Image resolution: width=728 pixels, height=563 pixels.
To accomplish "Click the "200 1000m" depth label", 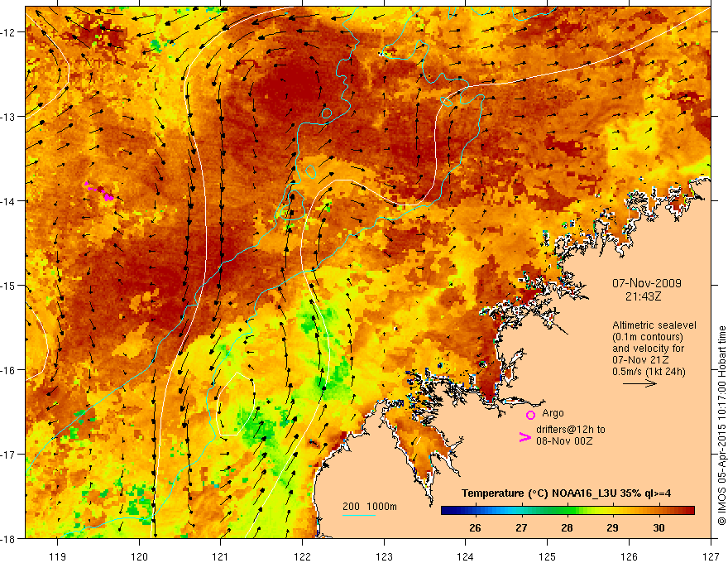I will click(370, 507).
